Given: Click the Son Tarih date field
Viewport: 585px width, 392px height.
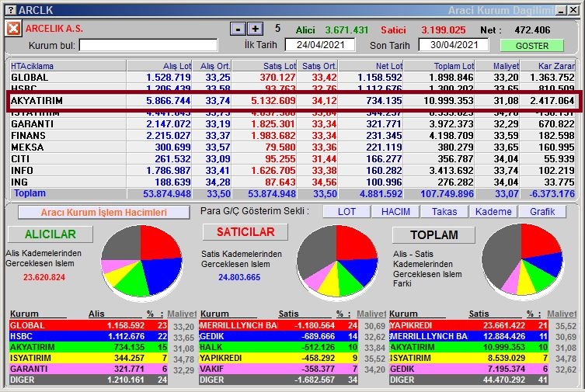Looking at the screenshot, I should 454,45.
